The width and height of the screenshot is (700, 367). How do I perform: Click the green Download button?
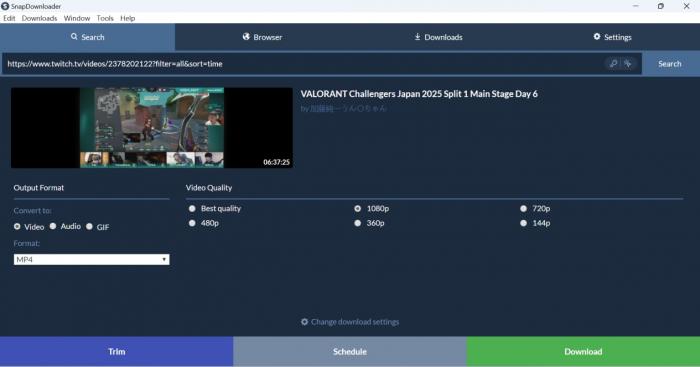583,351
